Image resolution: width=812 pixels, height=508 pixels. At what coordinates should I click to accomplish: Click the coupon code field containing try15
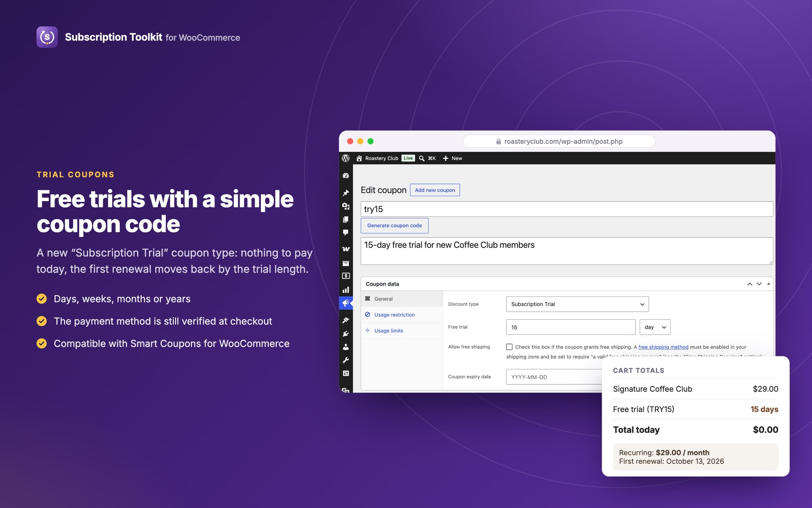[x=567, y=209]
